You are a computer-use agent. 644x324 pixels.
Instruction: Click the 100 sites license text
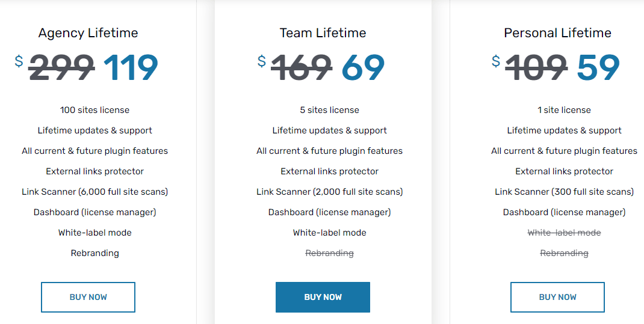pyautogui.click(x=94, y=110)
